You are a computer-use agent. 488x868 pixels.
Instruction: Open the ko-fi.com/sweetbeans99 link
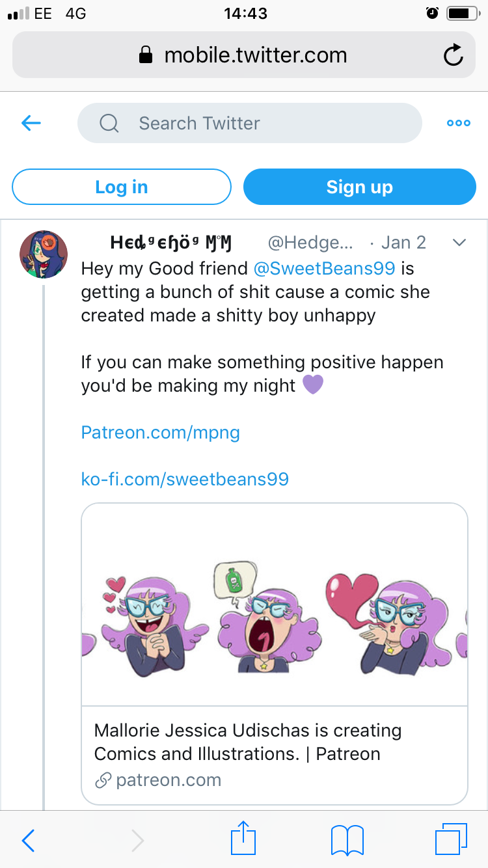coord(185,480)
